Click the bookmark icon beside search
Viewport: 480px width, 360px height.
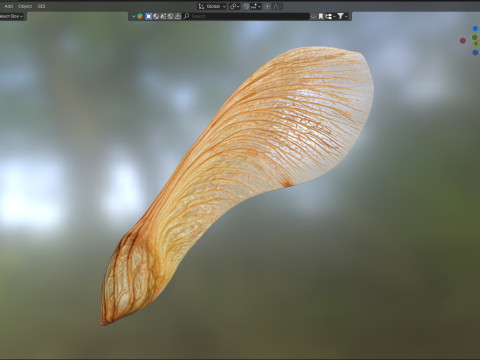point(321,16)
